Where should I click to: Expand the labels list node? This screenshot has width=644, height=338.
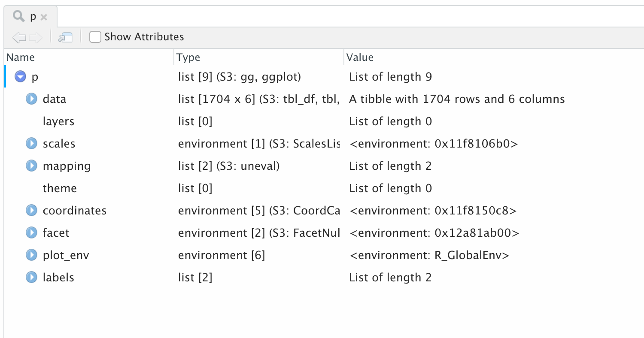pos(31,278)
